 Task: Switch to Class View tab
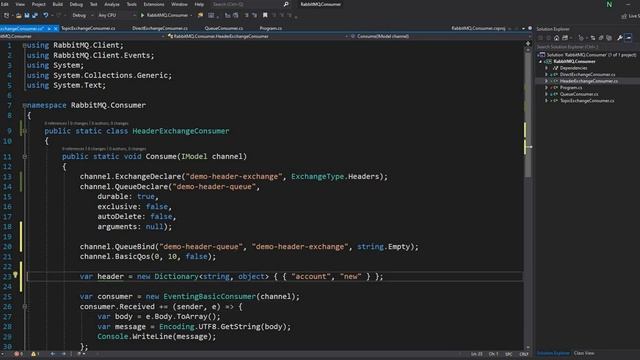tap(584, 353)
